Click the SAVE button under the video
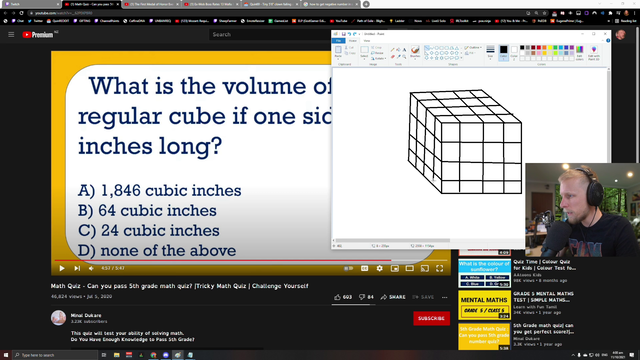Image resolution: width=640 pixels, height=360 pixels. pos(423,297)
